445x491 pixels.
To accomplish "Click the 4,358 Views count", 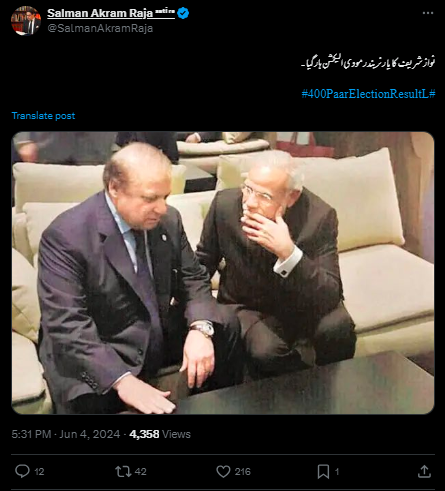I will (160, 434).
